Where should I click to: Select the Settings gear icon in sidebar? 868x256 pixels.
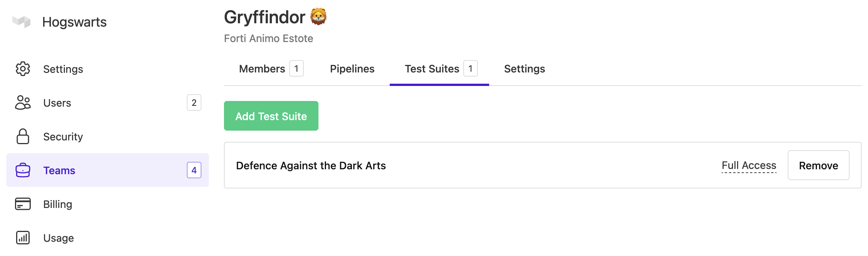[x=23, y=69]
